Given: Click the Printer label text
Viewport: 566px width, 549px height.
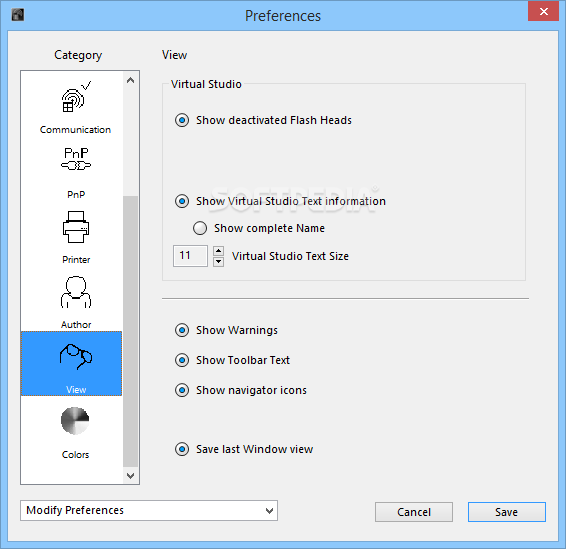Looking at the screenshot, I should (x=76, y=260).
